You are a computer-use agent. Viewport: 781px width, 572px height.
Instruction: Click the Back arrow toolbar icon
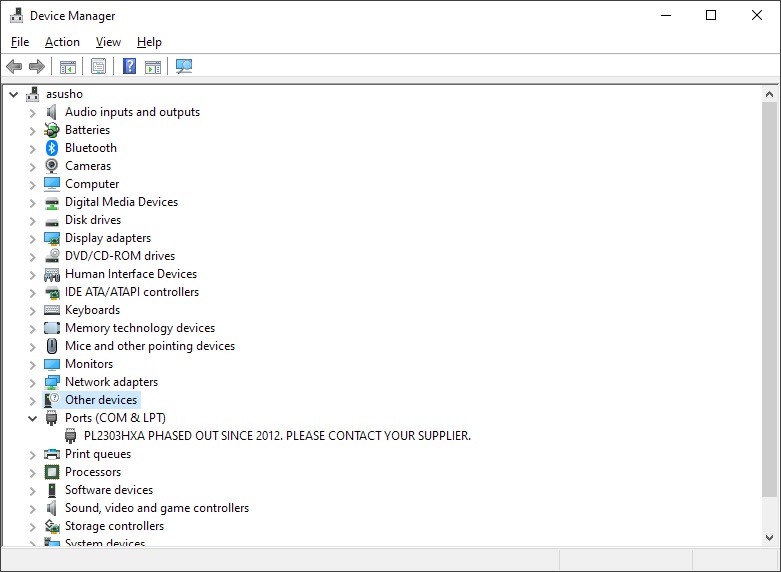tap(14, 66)
